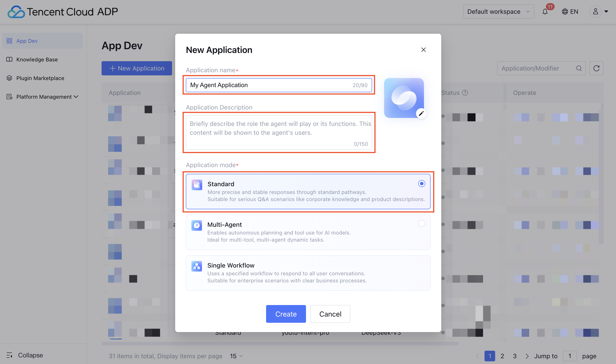The image size is (616, 364).
Task: Click the Tencent Cloud ADP logo
Action: pos(63,12)
